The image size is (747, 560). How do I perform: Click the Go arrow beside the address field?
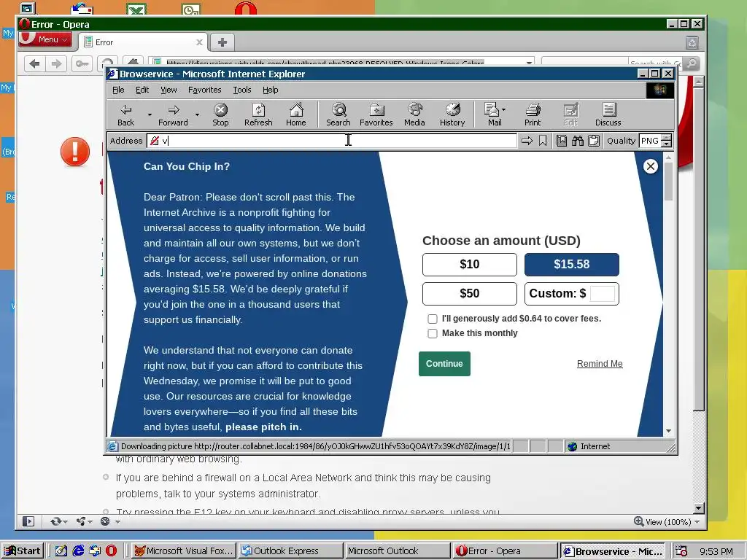click(527, 141)
